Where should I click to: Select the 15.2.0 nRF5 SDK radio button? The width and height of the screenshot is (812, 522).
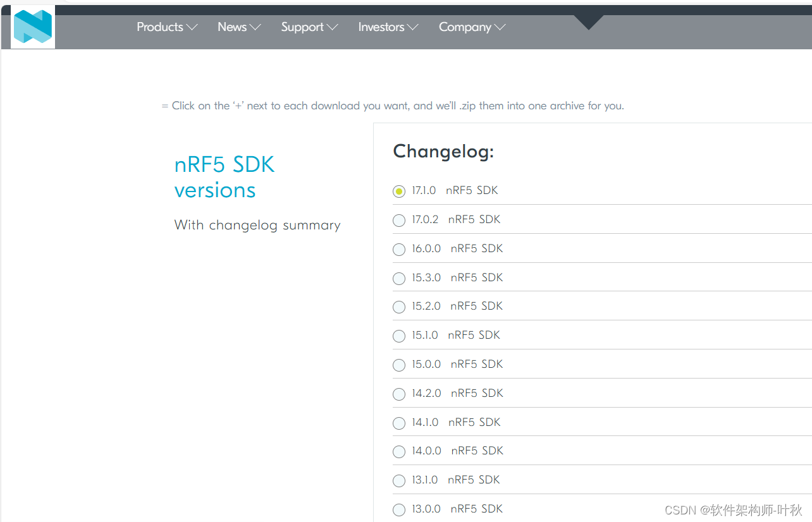pos(399,307)
